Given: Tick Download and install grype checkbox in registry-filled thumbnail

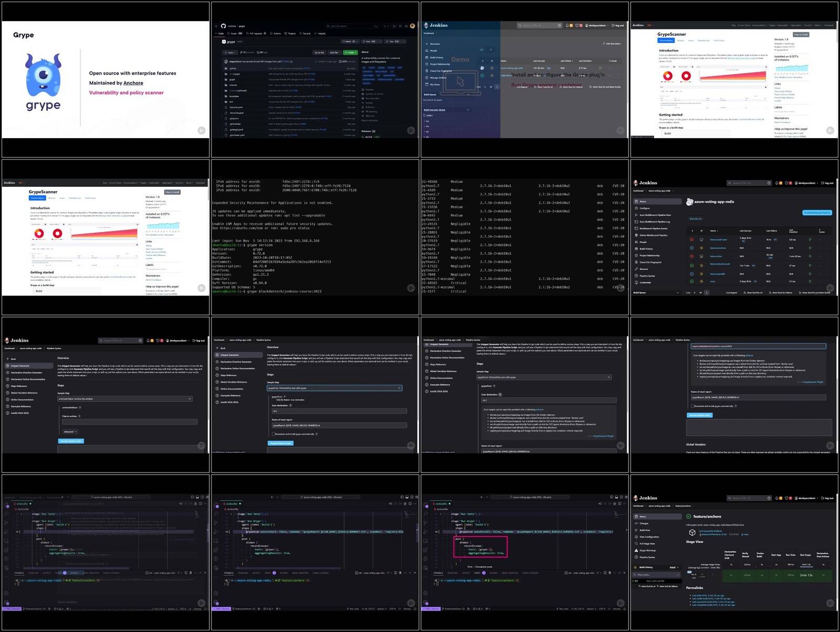Looking at the screenshot, I should click(x=692, y=406).
